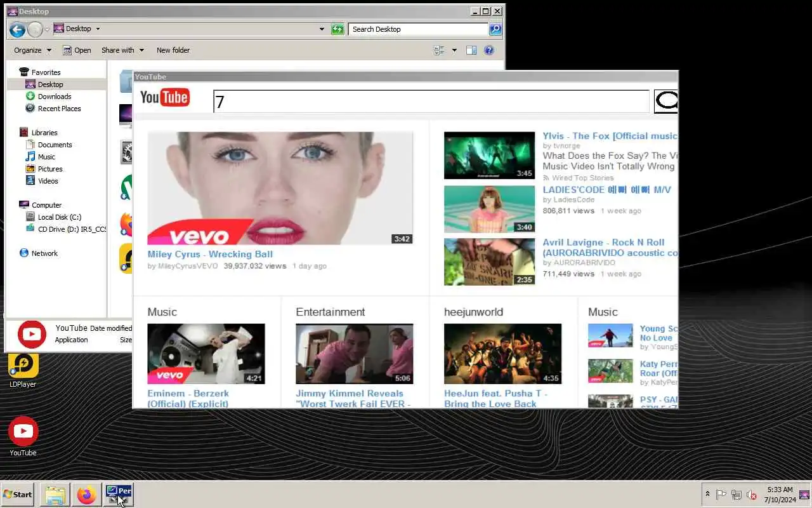Open Avril Lavigne Rock N Roll thumbnail
The height and width of the screenshot is (508, 812).
tap(489, 262)
